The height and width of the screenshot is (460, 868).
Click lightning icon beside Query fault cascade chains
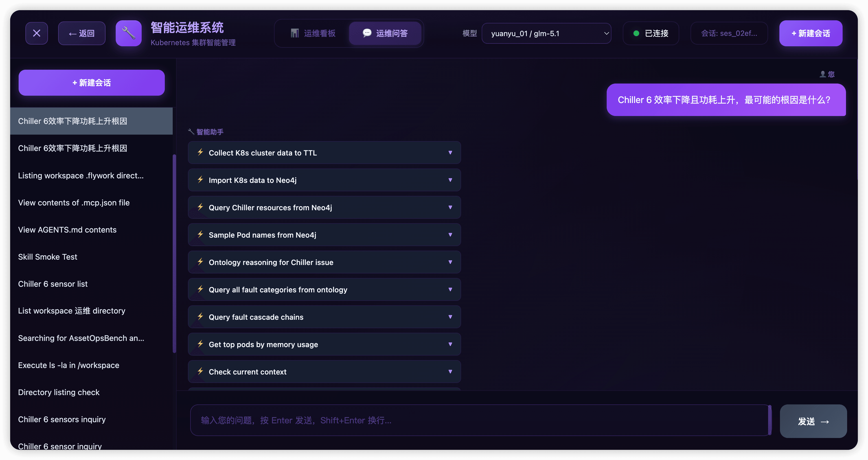pos(200,316)
